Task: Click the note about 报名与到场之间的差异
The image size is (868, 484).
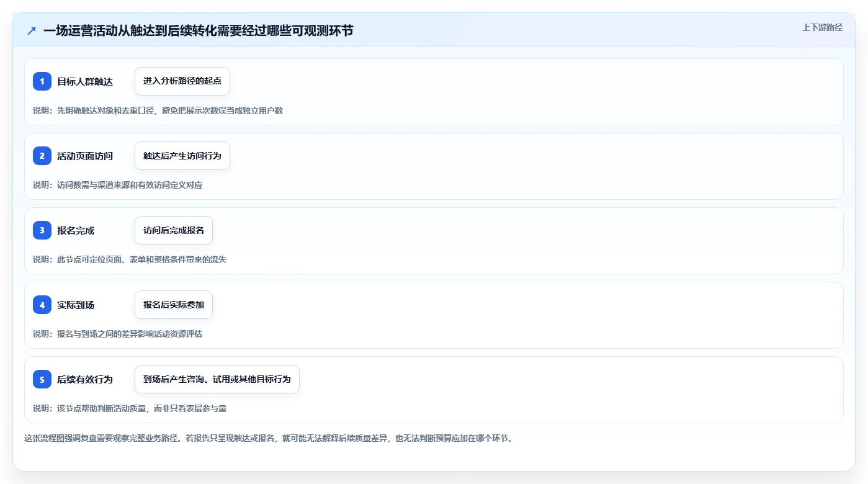Action: 118,334
